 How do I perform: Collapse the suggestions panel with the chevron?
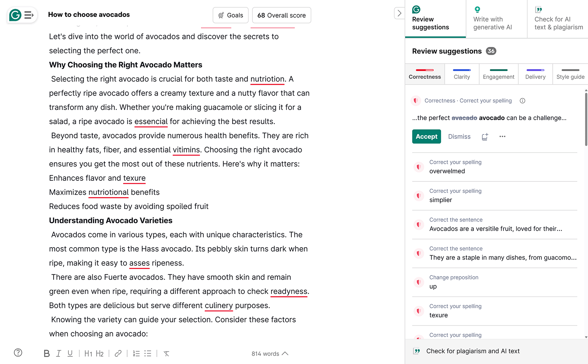point(399,13)
